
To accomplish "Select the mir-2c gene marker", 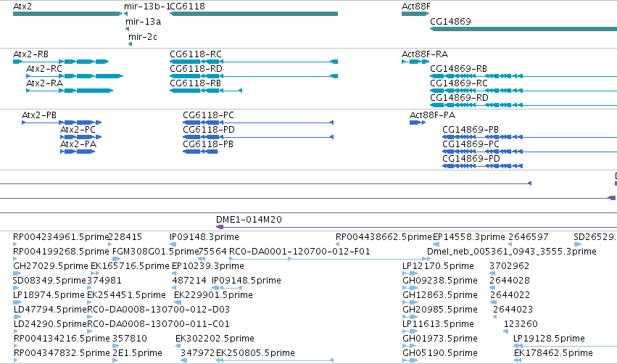I will click(130, 44).
